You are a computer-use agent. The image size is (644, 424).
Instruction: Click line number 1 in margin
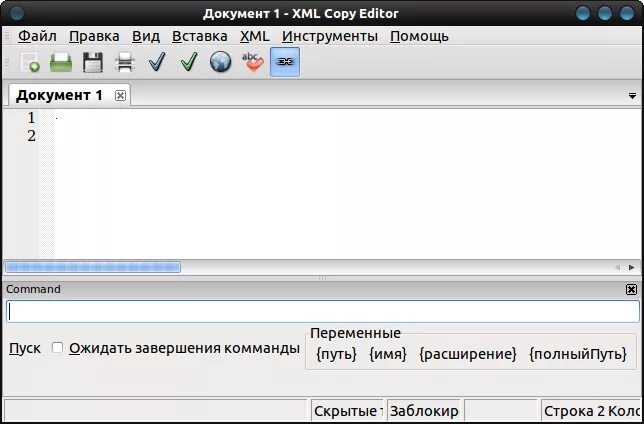coord(31,118)
